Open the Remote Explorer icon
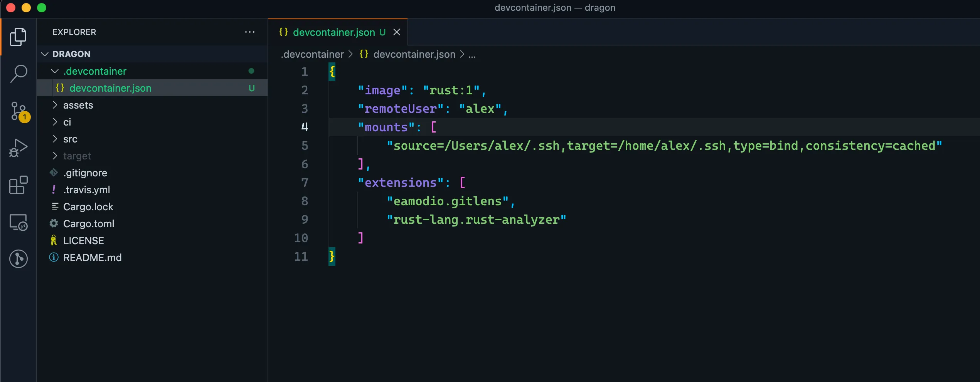 coord(18,222)
